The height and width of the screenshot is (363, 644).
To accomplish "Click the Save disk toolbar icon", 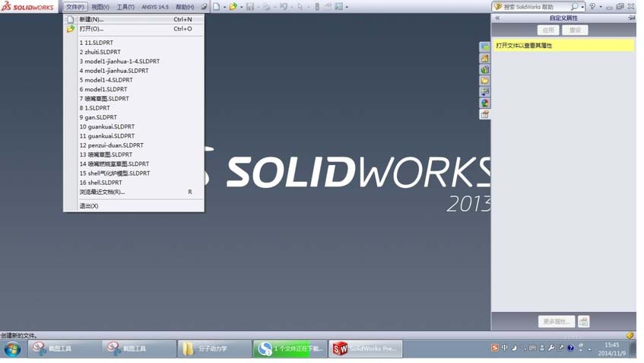I will 249,7.
